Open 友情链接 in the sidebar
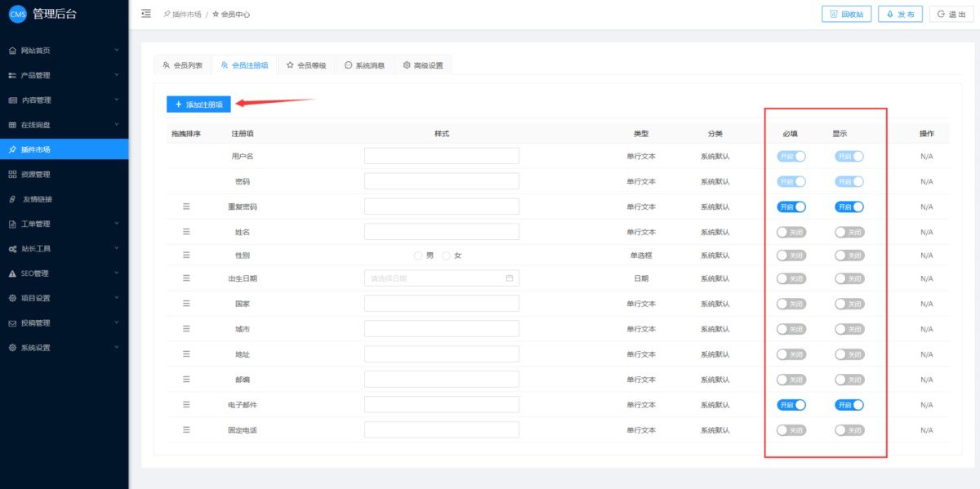The image size is (980, 489). coord(64,199)
